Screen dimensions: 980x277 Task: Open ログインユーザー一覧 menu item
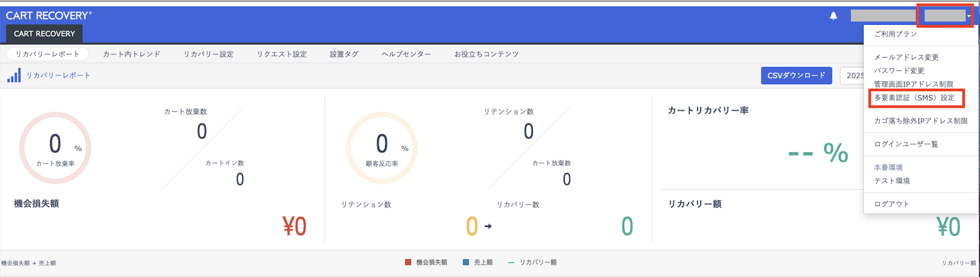906,144
